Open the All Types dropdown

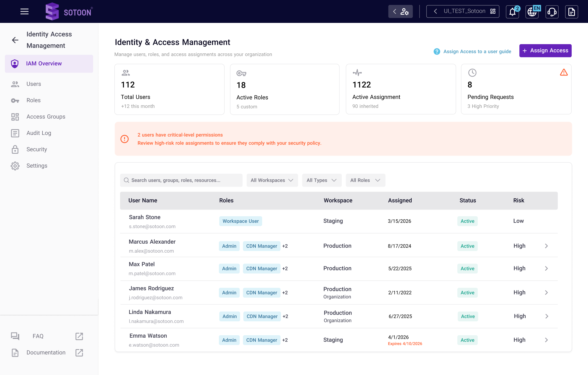click(x=322, y=180)
